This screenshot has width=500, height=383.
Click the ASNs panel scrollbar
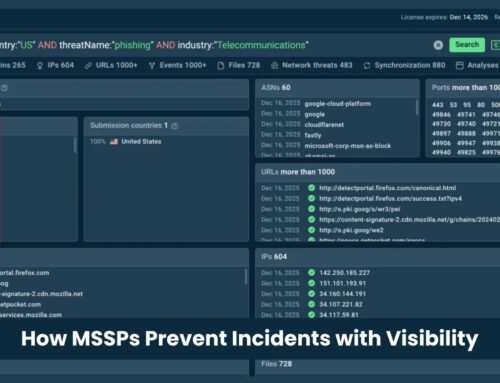pos(417,107)
